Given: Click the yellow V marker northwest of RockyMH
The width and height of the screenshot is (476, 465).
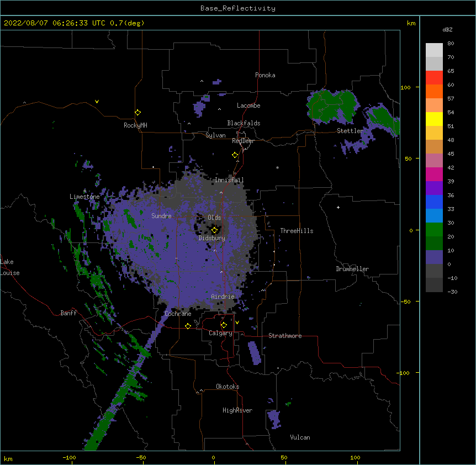Looking at the screenshot, I should coord(97,102).
